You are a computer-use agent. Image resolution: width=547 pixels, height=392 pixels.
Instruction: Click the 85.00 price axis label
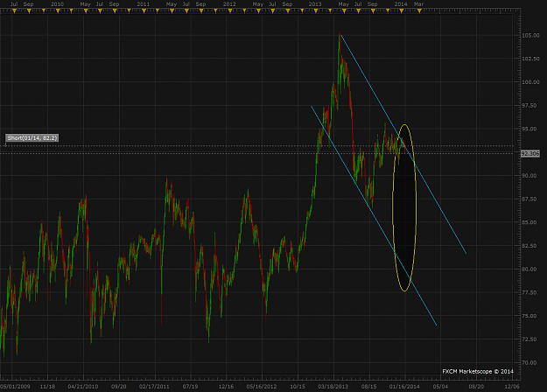tap(529, 222)
